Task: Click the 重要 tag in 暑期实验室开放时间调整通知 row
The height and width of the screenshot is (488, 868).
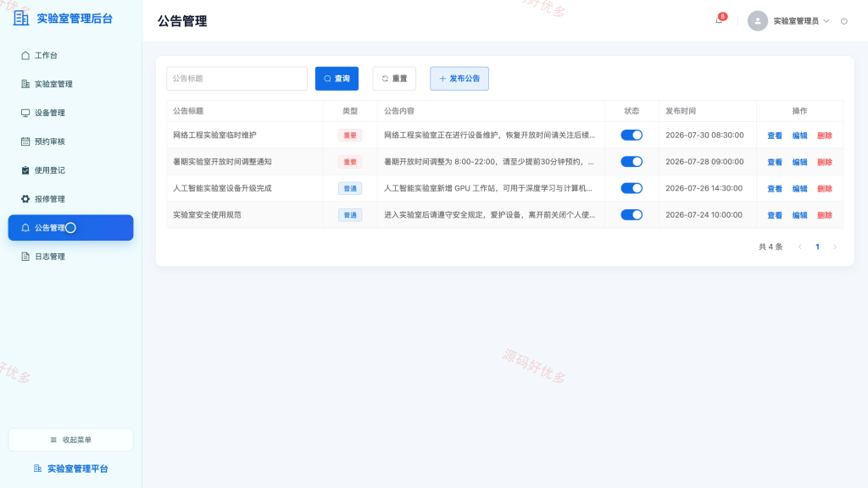Action: (x=350, y=162)
